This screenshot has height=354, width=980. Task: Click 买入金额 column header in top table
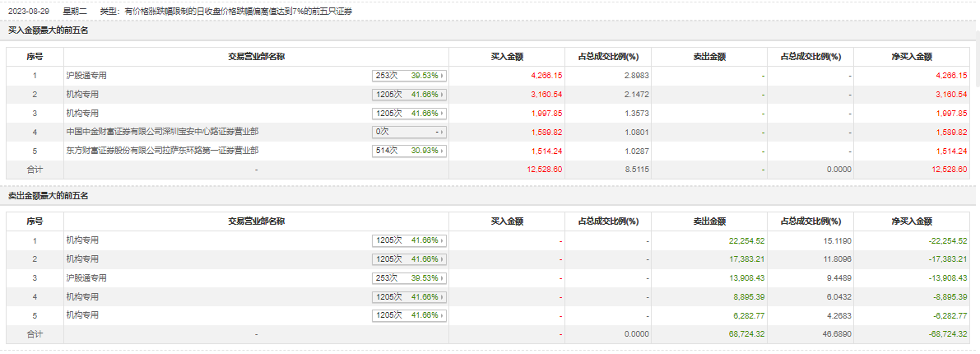click(507, 57)
